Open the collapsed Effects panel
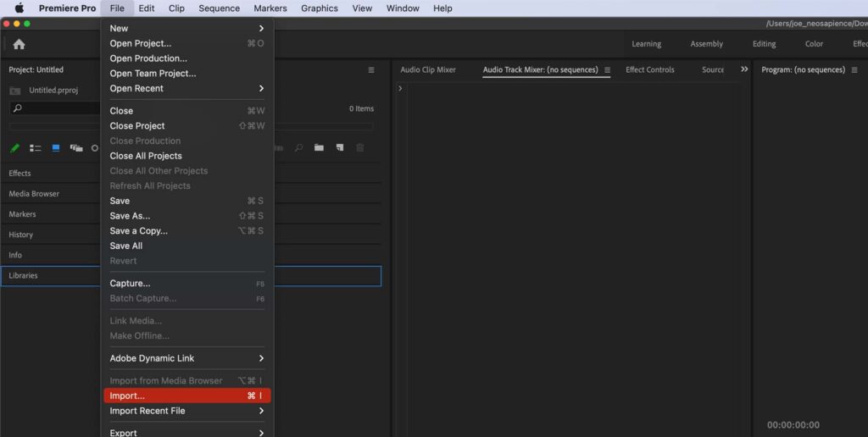This screenshot has height=437, width=868. [19, 173]
